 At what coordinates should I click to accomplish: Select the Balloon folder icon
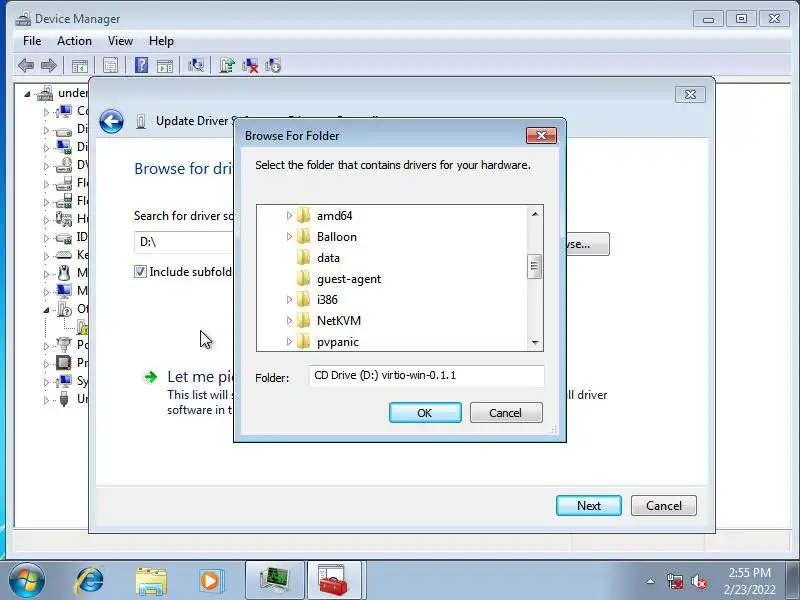pyautogui.click(x=304, y=236)
